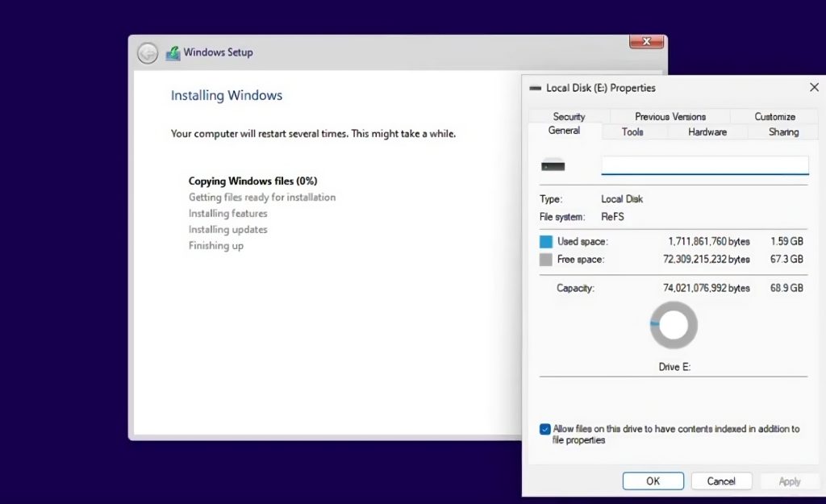Click the Apply button
Viewport: 826px width, 504px height.
click(789, 481)
